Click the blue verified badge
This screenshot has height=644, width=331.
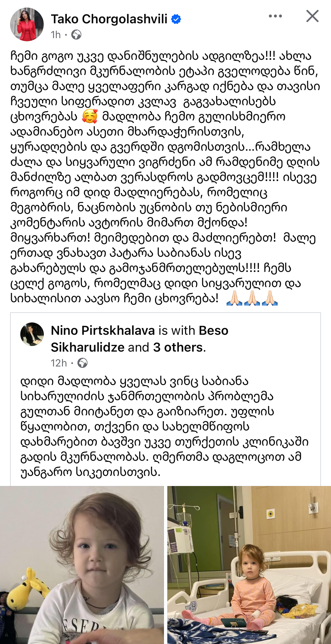(x=176, y=19)
